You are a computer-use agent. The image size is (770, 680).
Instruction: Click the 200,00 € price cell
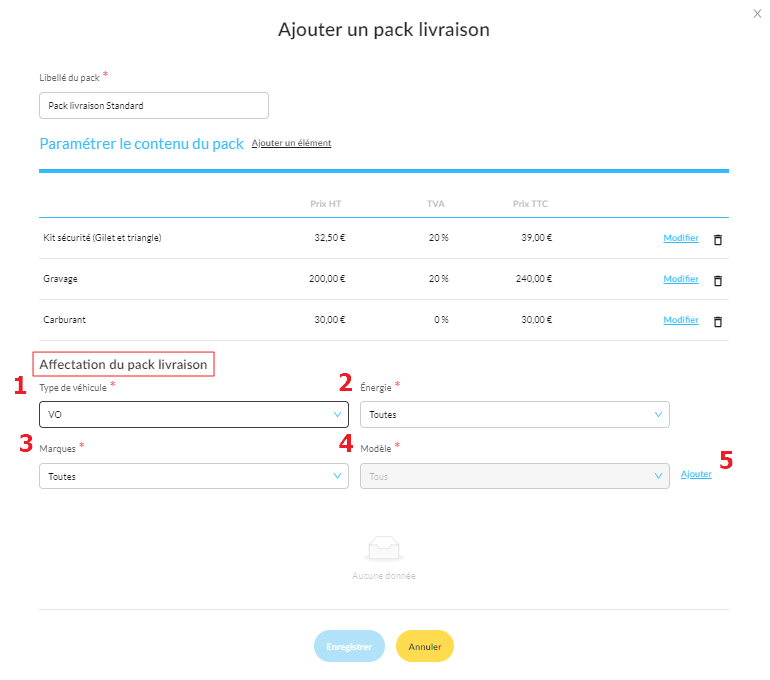pyautogui.click(x=327, y=279)
